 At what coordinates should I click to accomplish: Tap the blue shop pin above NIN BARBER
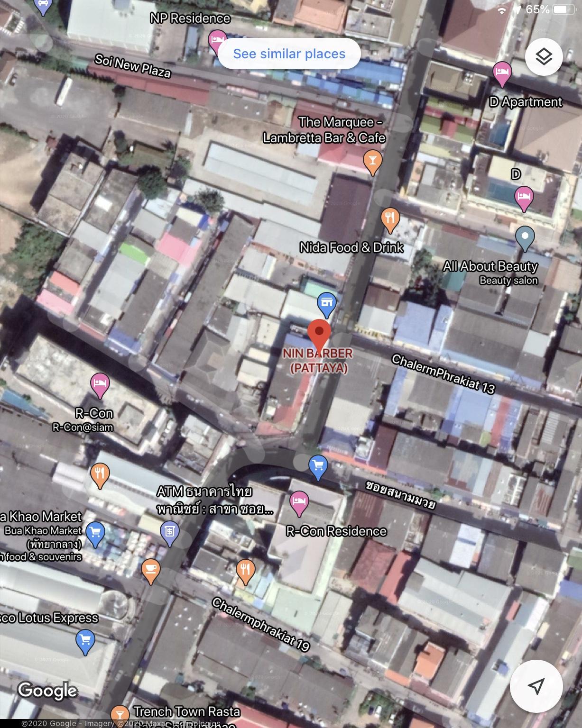click(x=326, y=305)
